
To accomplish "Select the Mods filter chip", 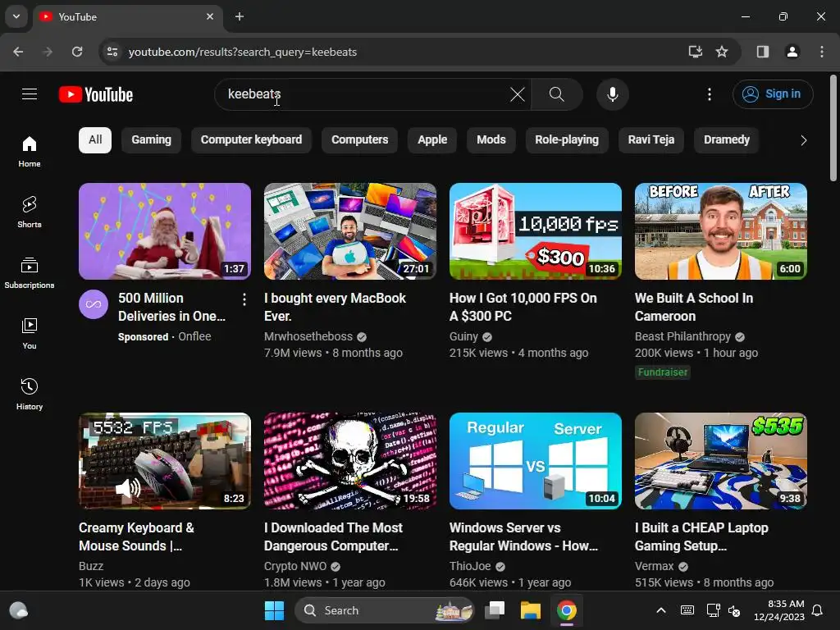I will (x=491, y=139).
